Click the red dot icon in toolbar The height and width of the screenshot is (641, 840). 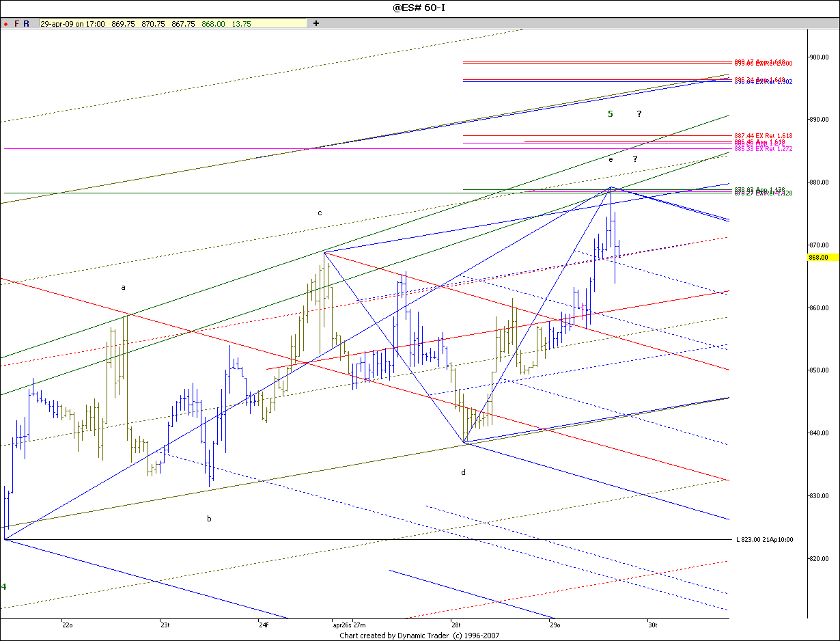coord(5,24)
